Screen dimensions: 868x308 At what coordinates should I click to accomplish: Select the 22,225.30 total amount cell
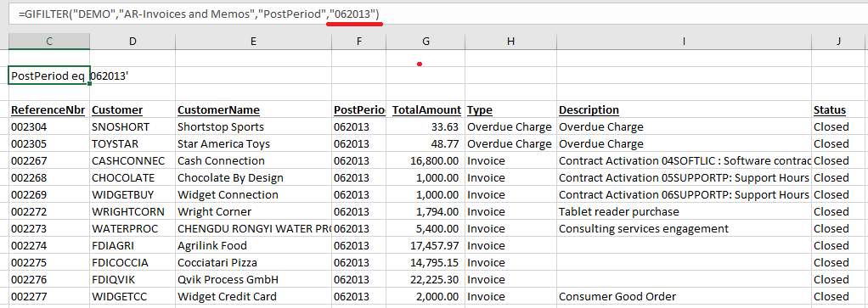tap(426, 279)
